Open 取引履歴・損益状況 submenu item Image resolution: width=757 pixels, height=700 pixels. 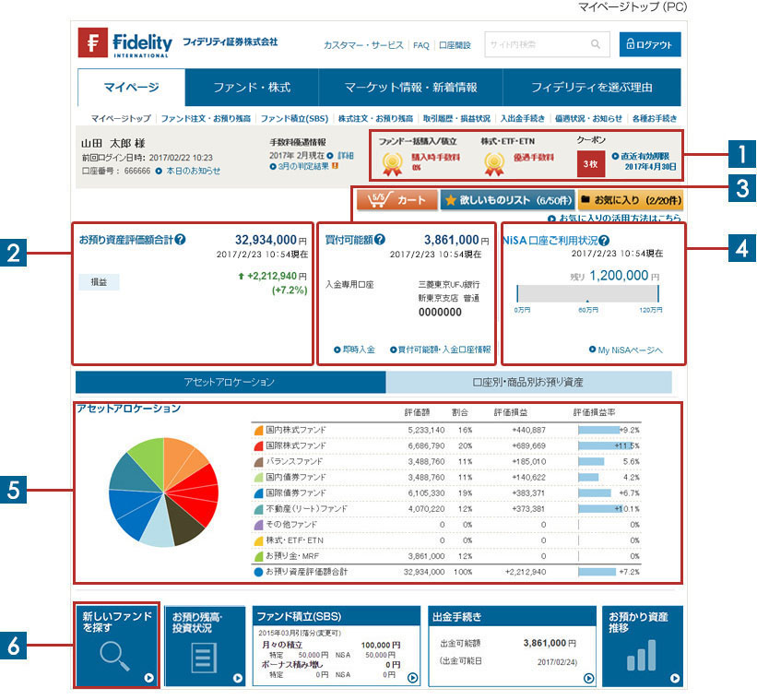tap(456, 118)
